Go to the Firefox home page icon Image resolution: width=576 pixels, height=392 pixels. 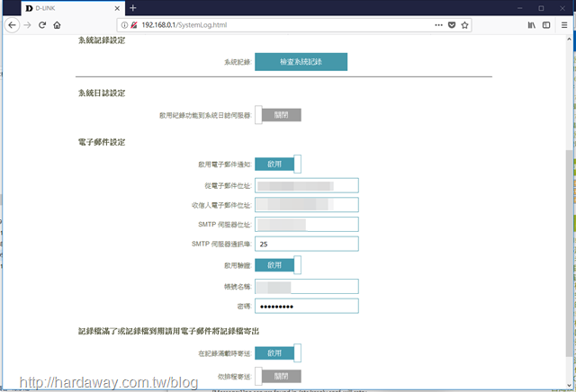(x=58, y=24)
